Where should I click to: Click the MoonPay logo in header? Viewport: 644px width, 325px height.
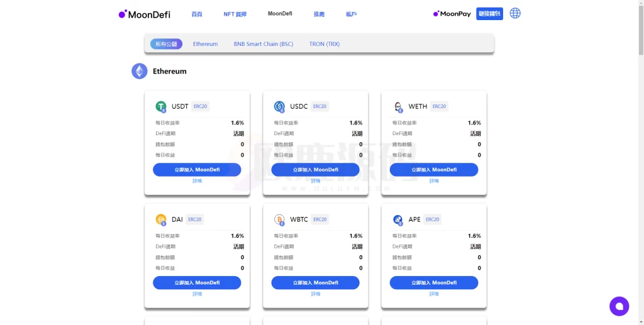pos(452,13)
